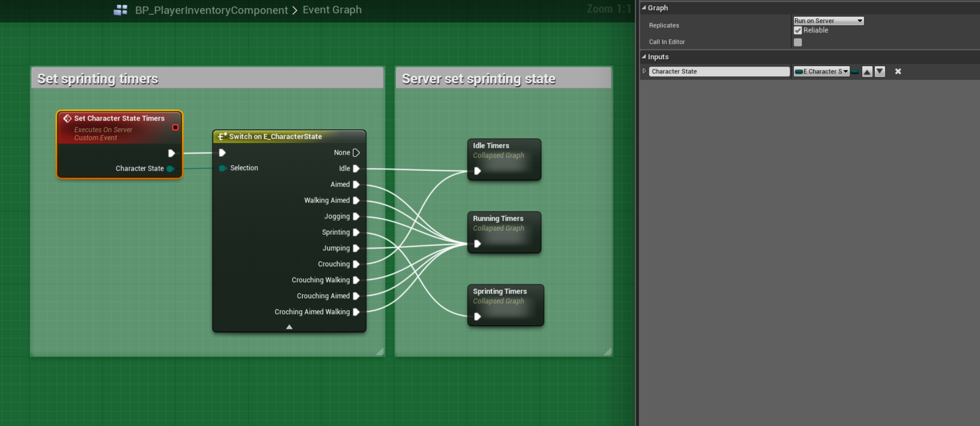This screenshot has width=980, height=426.
Task: Click the Character State output pin on the event node
Action: click(x=170, y=169)
